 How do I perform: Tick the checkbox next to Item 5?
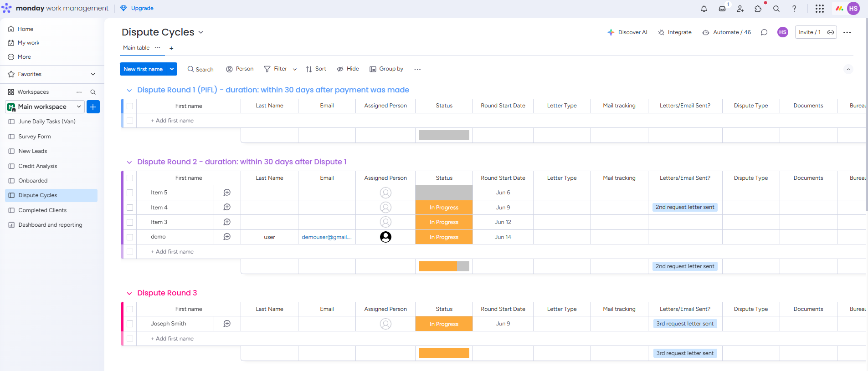(130, 193)
